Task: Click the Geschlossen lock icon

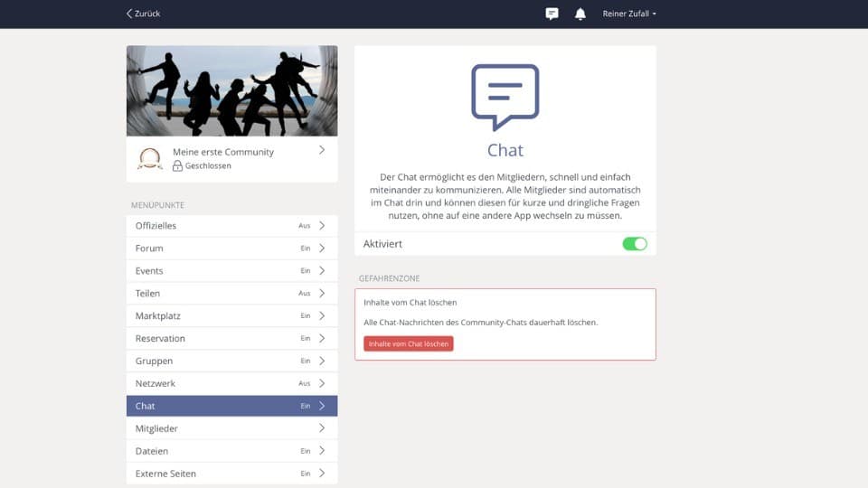Action: (177, 165)
